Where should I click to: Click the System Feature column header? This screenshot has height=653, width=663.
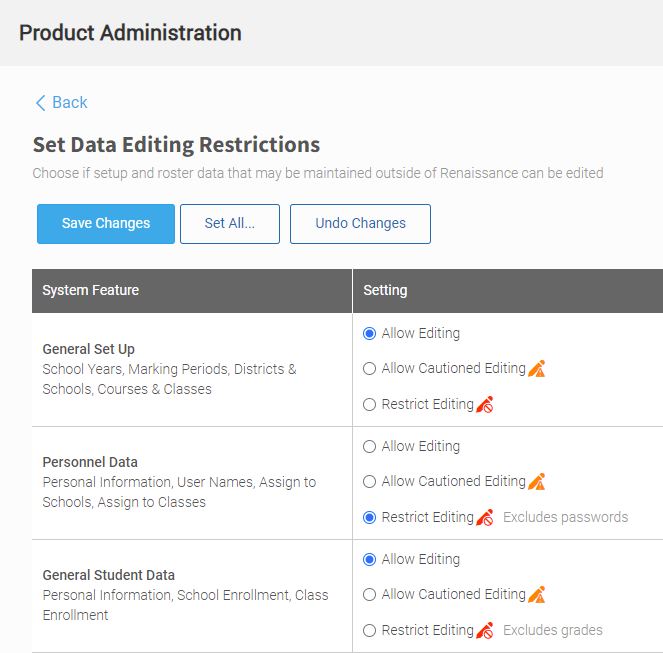coord(192,291)
